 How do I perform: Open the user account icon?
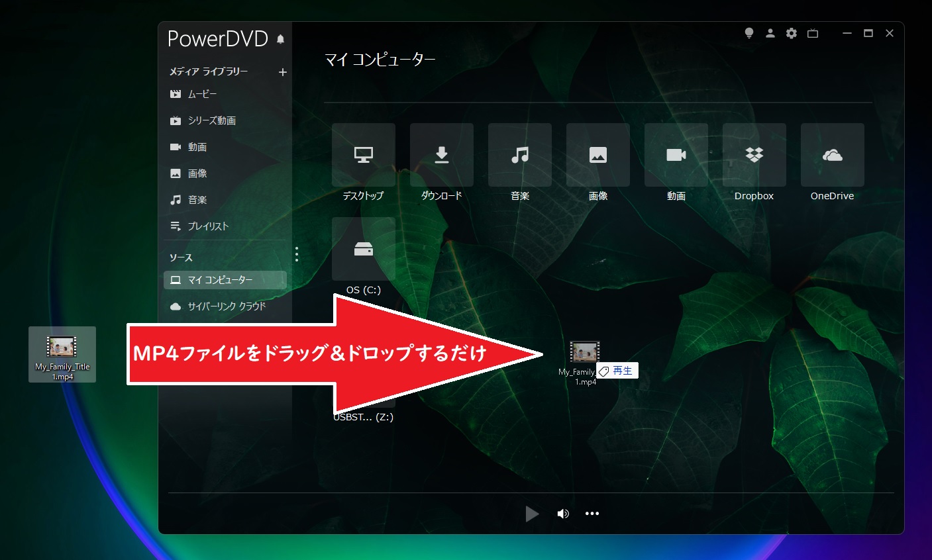[x=770, y=33]
